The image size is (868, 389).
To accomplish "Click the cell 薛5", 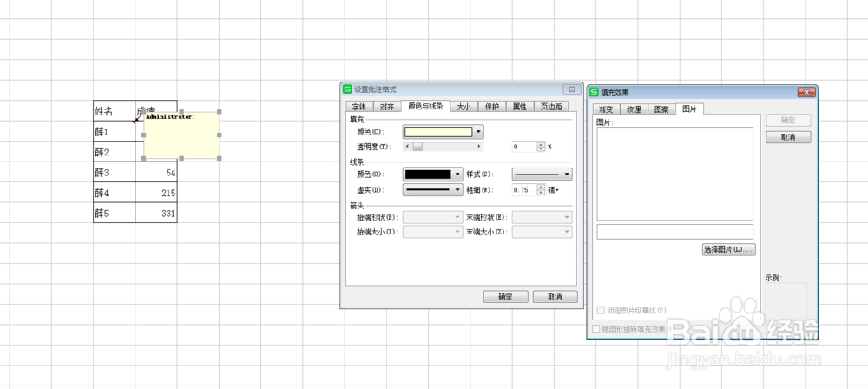I will click(114, 213).
